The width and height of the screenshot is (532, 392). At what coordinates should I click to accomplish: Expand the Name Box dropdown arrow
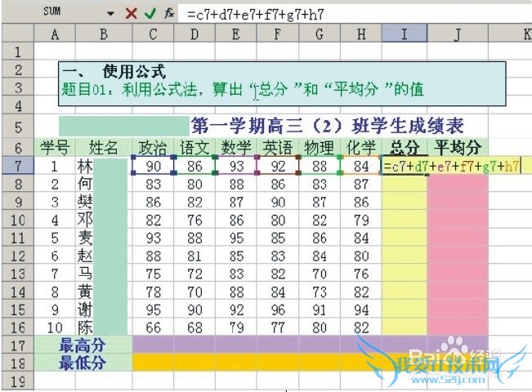[110, 14]
